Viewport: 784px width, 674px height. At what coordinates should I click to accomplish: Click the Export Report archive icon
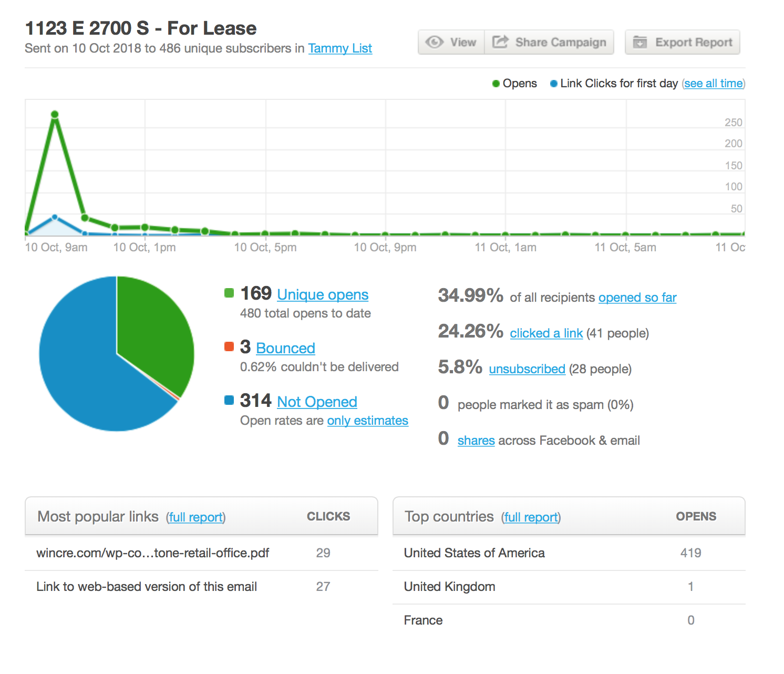click(x=639, y=42)
